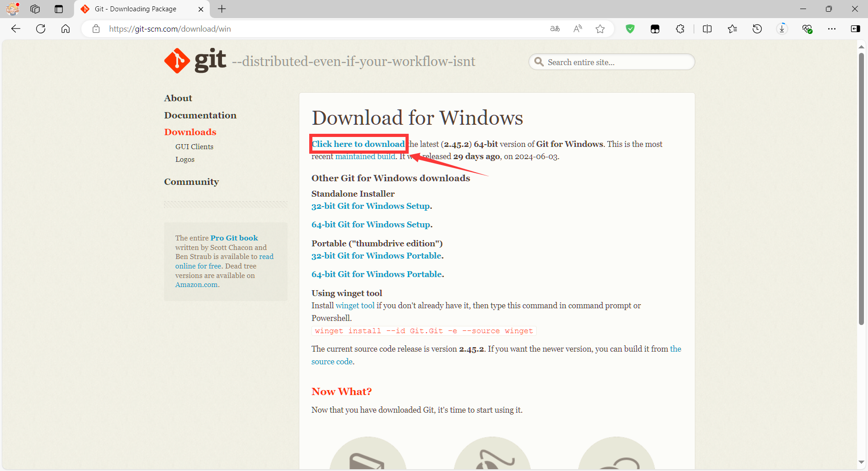Open browser essentials heart icon
868x471 pixels.
807,29
